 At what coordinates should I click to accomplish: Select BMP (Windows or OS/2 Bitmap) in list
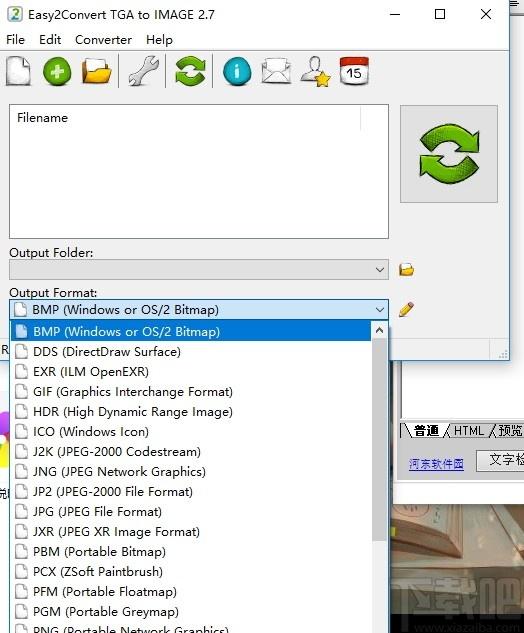[x=190, y=331]
